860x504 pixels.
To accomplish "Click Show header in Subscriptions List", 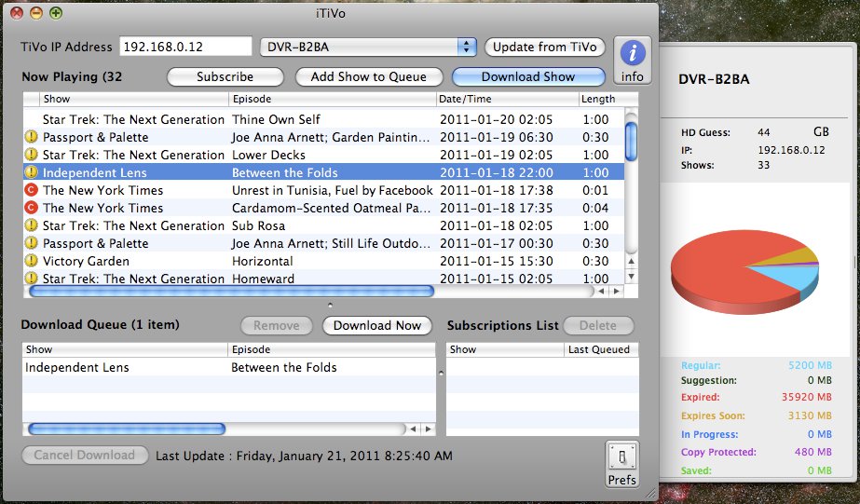I will pyautogui.click(x=505, y=349).
